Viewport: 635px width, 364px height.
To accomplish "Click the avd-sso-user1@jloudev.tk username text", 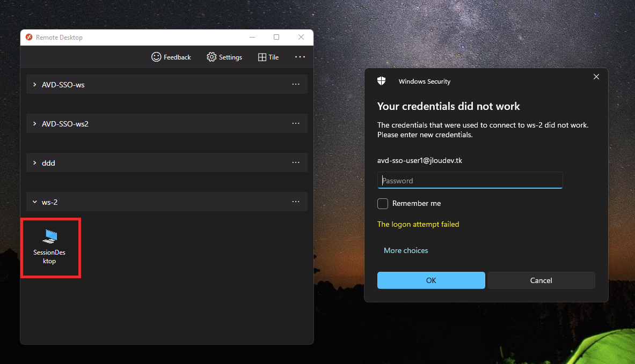I will [x=420, y=161].
